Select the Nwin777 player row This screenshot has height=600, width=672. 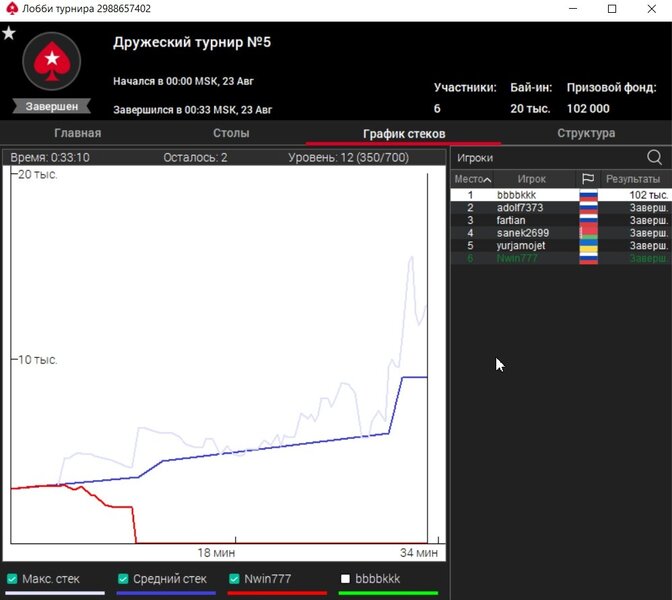(x=517, y=259)
